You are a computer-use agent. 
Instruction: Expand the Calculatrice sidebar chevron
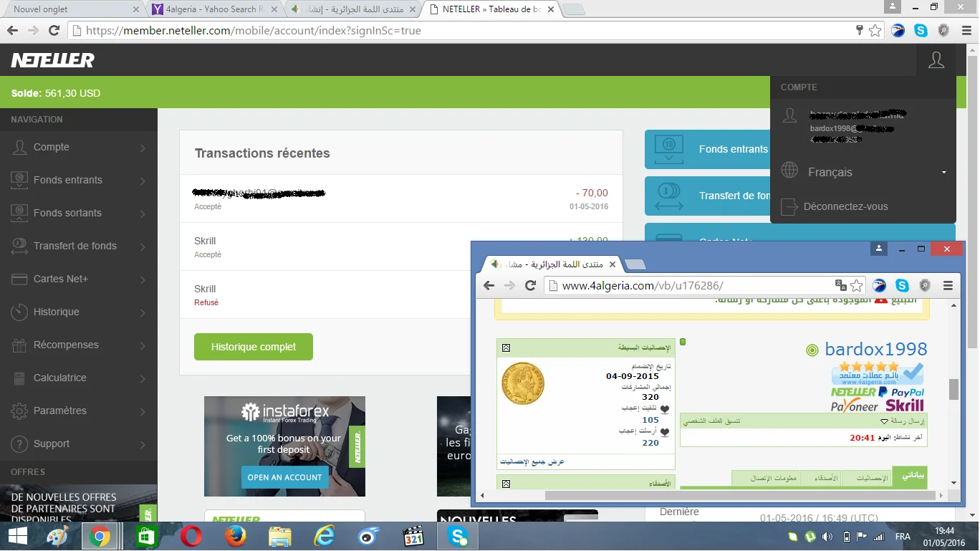click(143, 379)
